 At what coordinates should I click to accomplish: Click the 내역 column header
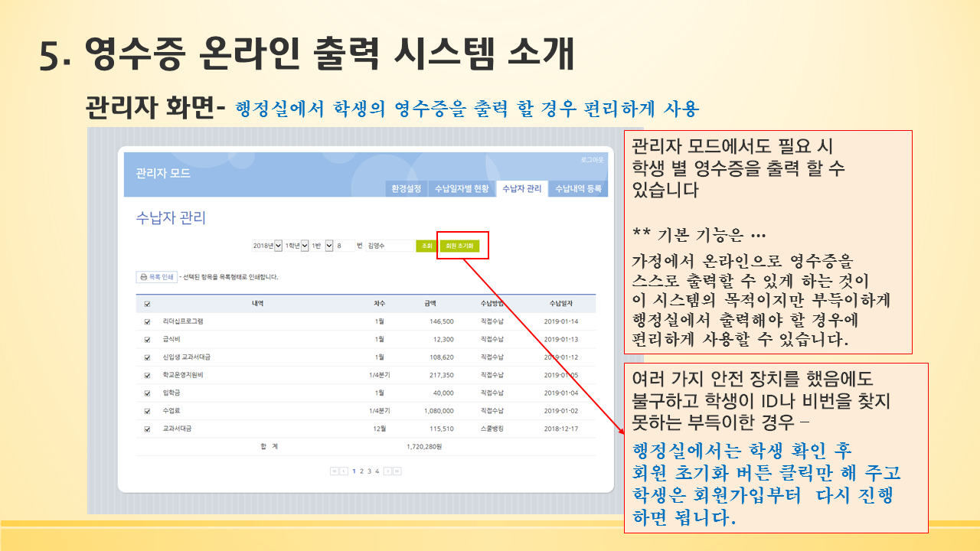258,304
